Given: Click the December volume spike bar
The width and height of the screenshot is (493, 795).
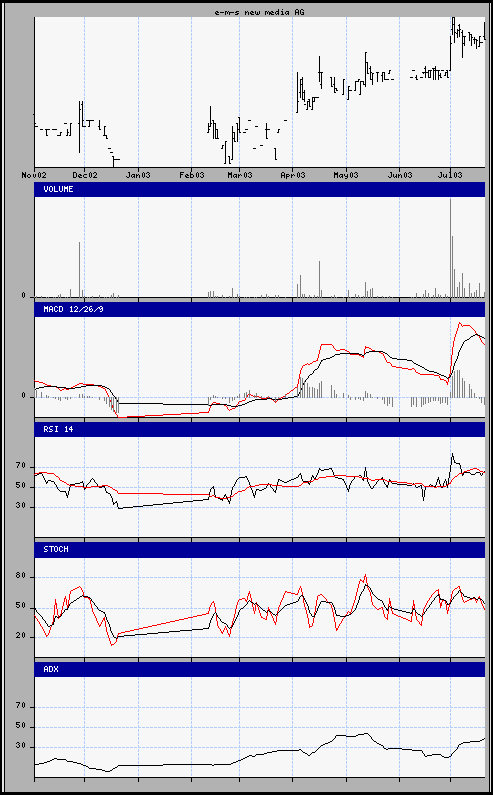Looking at the screenshot, I should (x=79, y=269).
